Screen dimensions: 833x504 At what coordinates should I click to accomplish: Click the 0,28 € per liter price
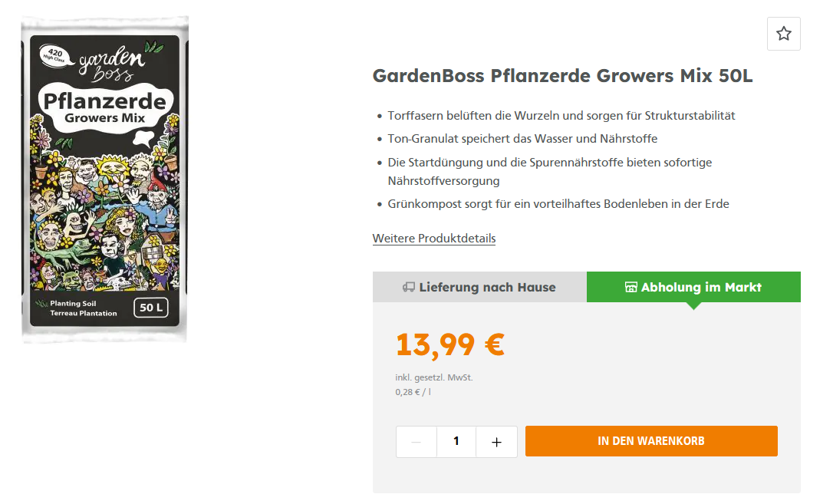click(x=413, y=392)
